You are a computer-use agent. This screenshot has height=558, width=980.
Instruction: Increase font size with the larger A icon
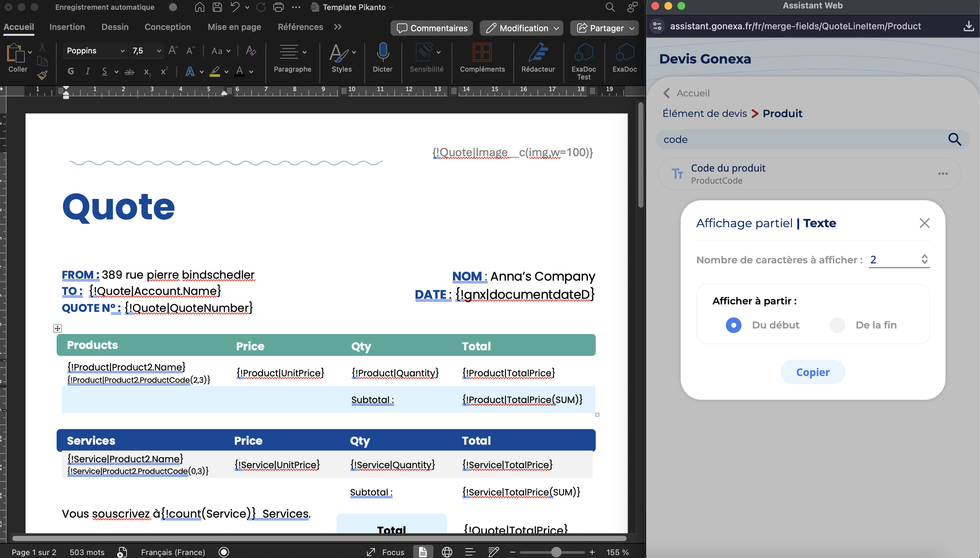(x=173, y=50)
